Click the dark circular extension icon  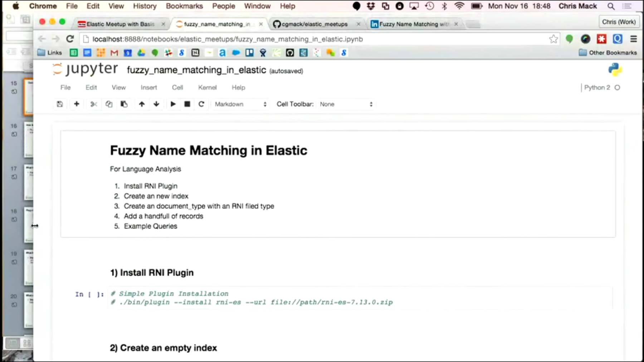coord(585,39)
